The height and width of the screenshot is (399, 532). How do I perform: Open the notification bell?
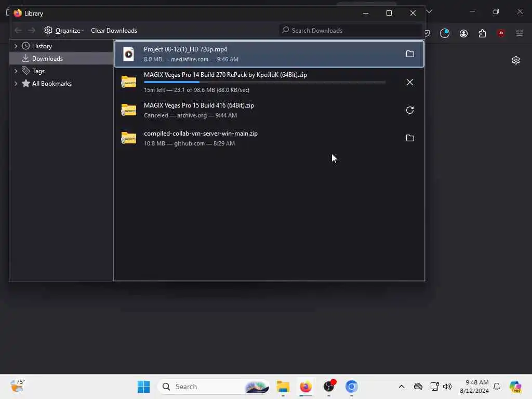click(x=497, y=387)
